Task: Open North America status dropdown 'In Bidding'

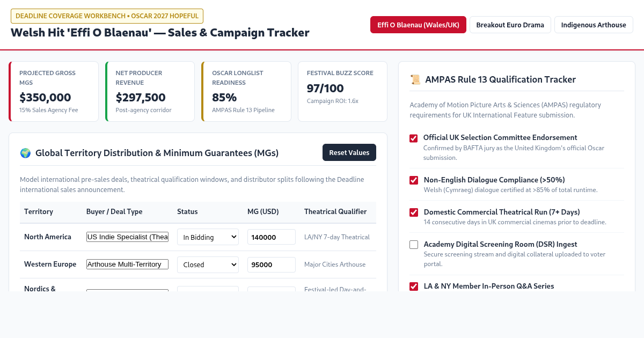Action: click(208, 237)
